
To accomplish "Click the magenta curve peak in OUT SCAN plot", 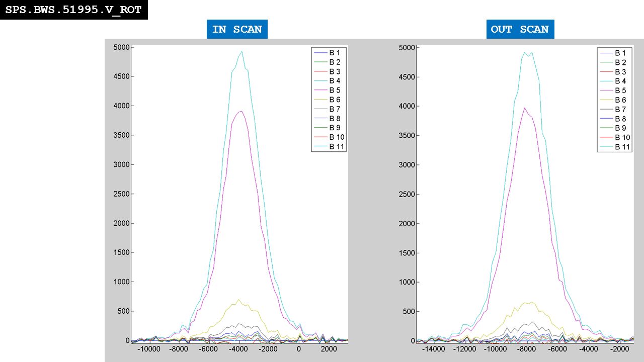I will [x=524, y=108].
